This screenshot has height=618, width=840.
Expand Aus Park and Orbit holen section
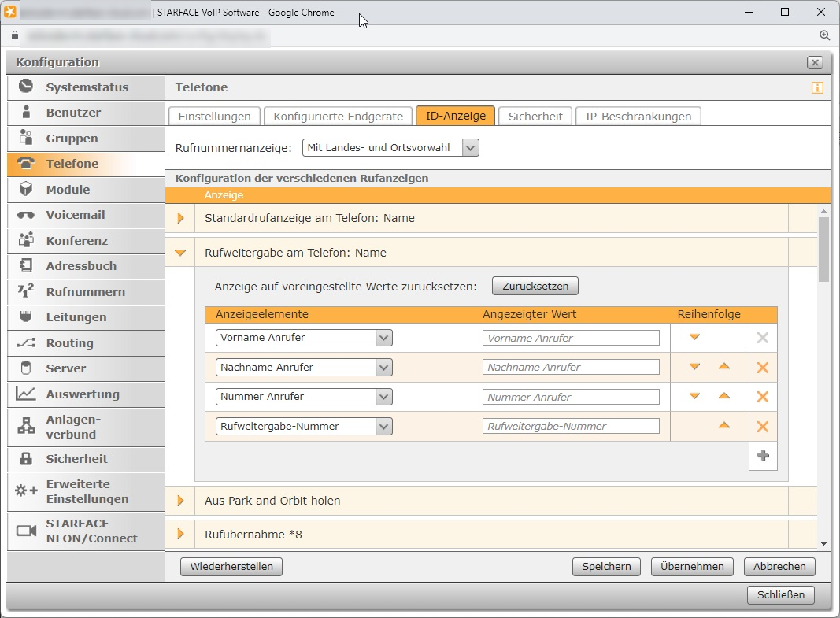pyautogui.click(x=180, y=501)
